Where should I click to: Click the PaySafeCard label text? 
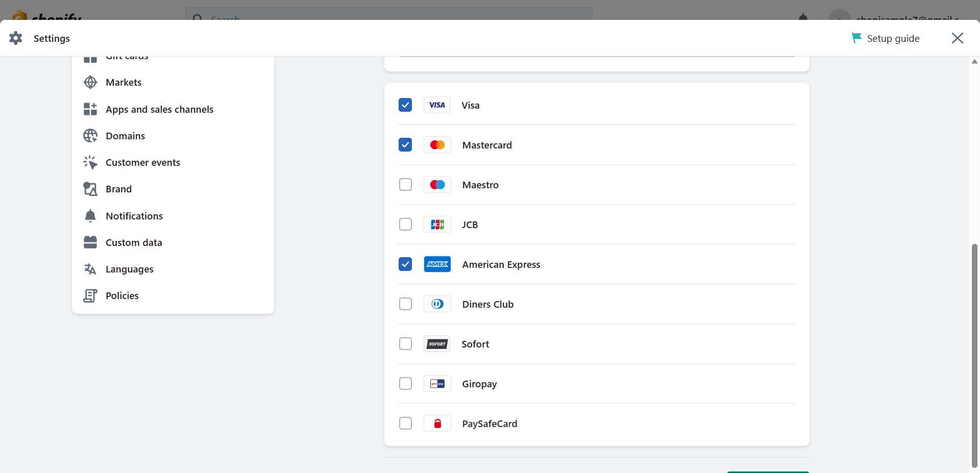489,424
